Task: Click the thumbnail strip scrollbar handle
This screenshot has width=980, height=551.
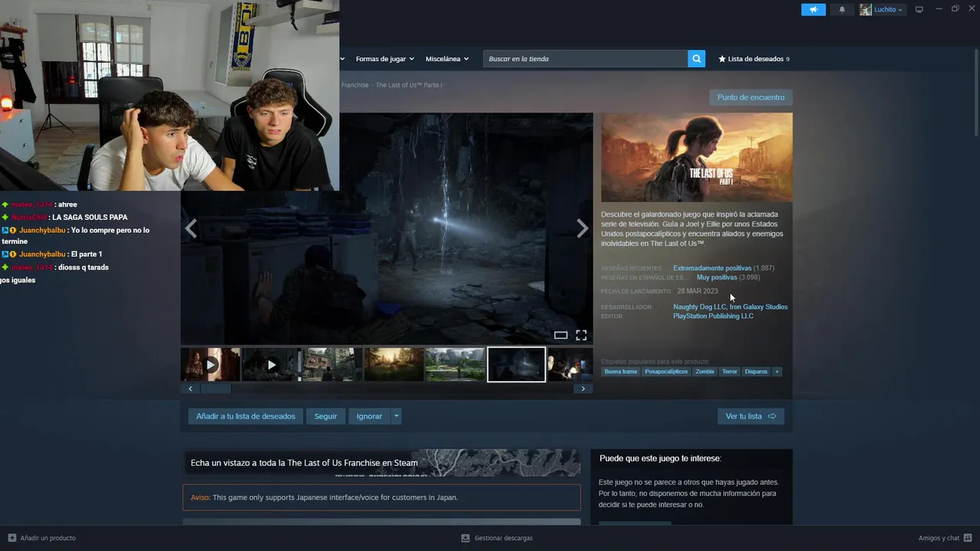Action: click(215, 389)
